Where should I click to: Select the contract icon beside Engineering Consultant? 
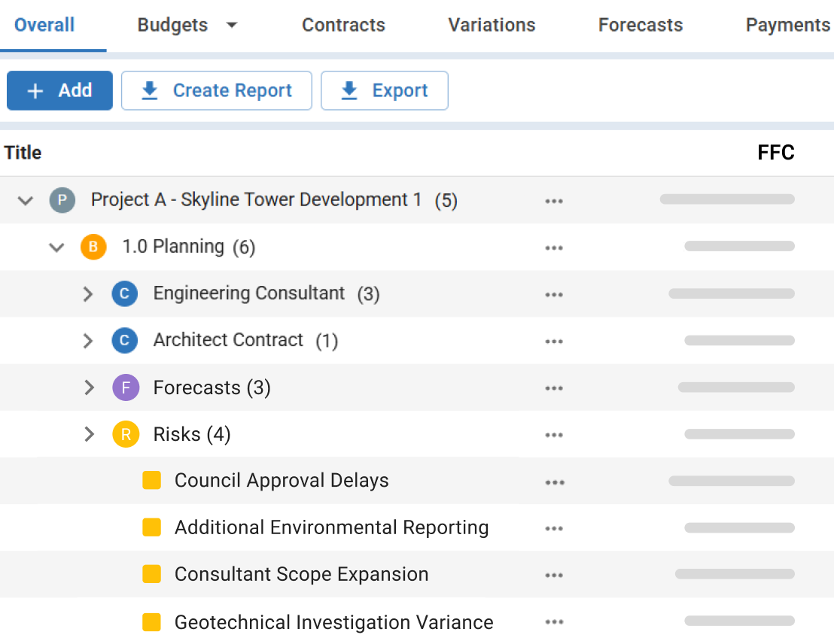125,293
